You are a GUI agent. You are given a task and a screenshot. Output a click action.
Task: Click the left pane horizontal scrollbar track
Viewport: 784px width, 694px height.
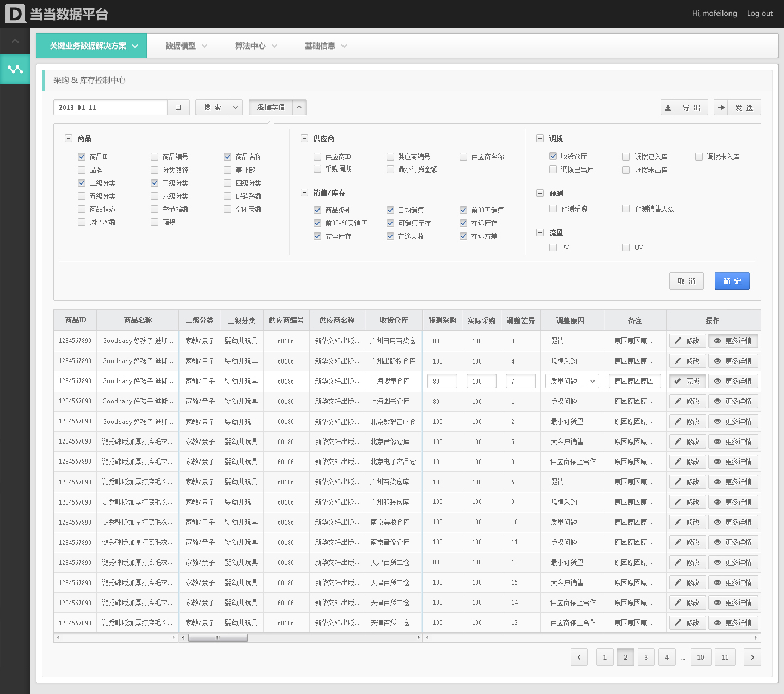pos(115,637)
